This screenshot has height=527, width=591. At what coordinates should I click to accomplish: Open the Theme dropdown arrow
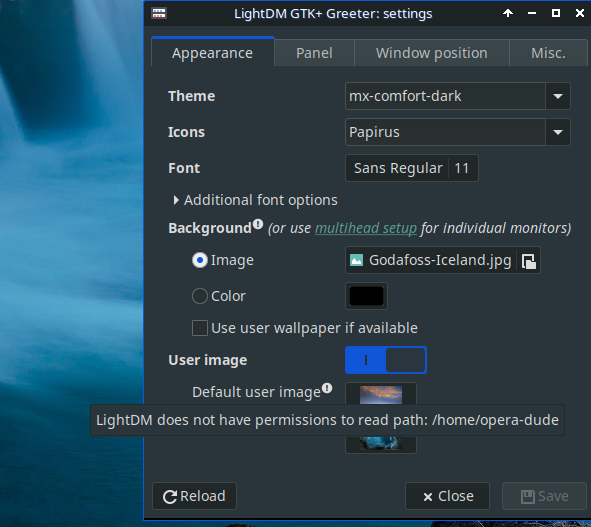tap(558, 96)
